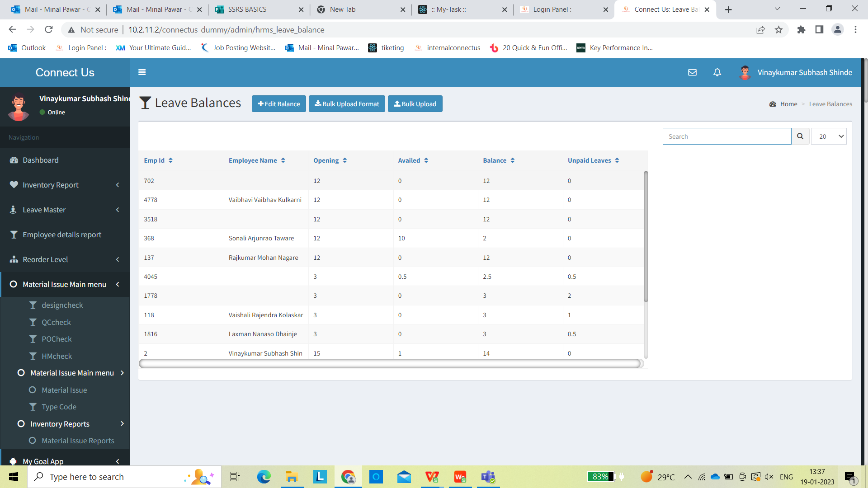The image size is (868, 488).
Task: Open the notifications bell icon
Action: click(x=717, y=72)
